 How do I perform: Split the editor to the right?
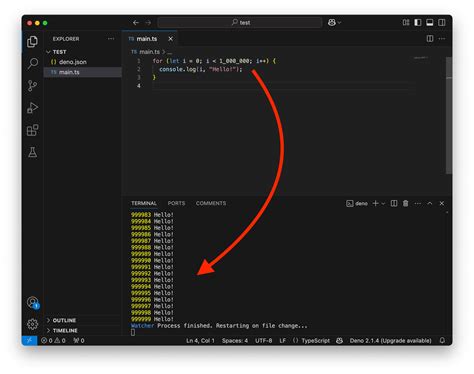(x=430, y=39)
